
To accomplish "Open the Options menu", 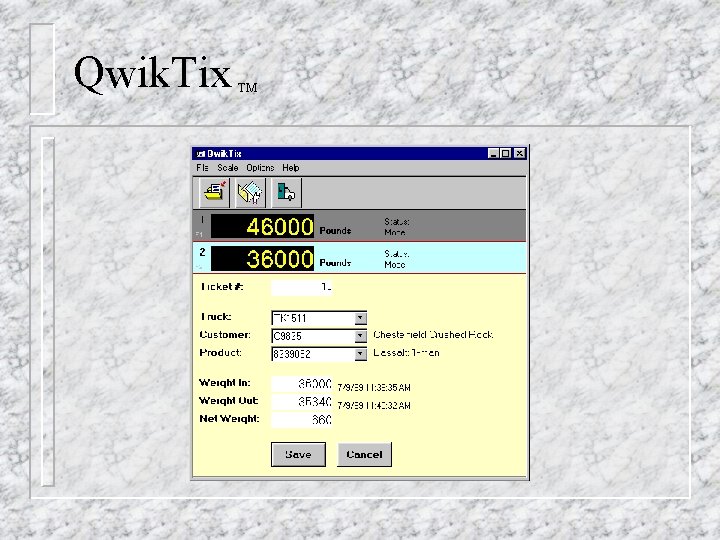I will click(x=260, y=168).
